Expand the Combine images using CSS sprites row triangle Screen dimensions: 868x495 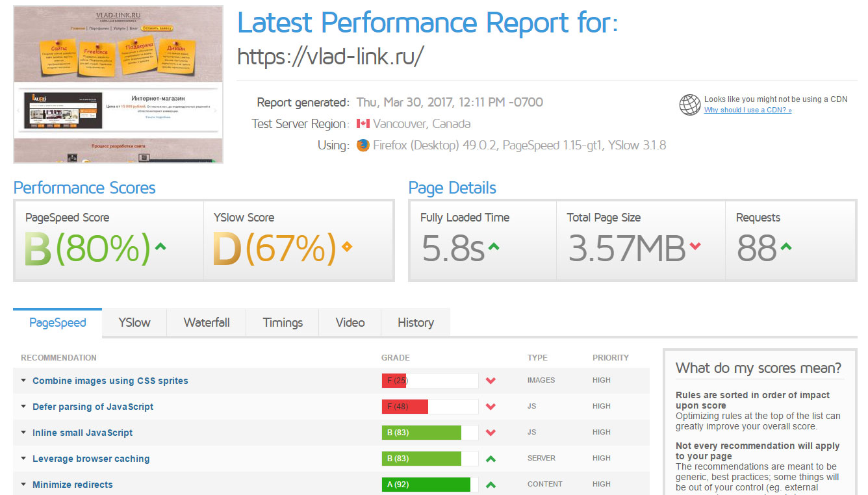coord(24,381)
